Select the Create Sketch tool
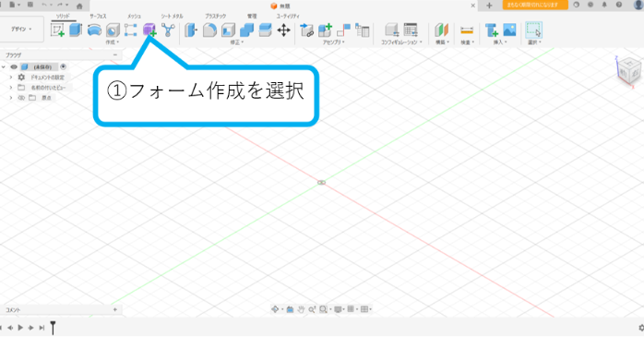 click(x=57, y=30)
